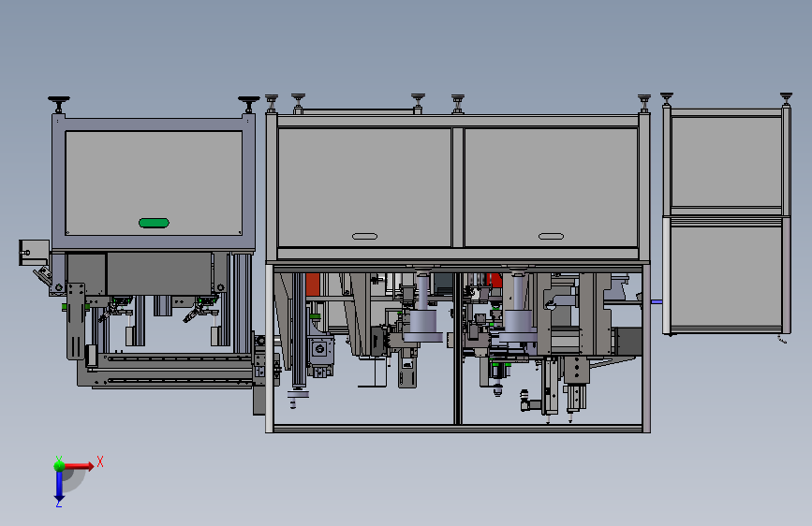812x526 pixels.
Task: Select the handle slot on center-right door panel
Action: click(x=551, y=236)
